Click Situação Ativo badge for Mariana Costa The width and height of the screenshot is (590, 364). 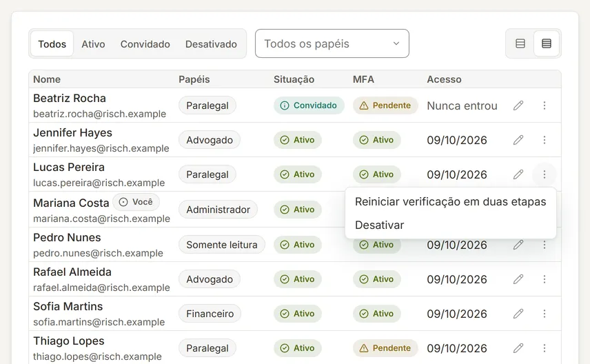pyautogui.click(x=297, y=210)
